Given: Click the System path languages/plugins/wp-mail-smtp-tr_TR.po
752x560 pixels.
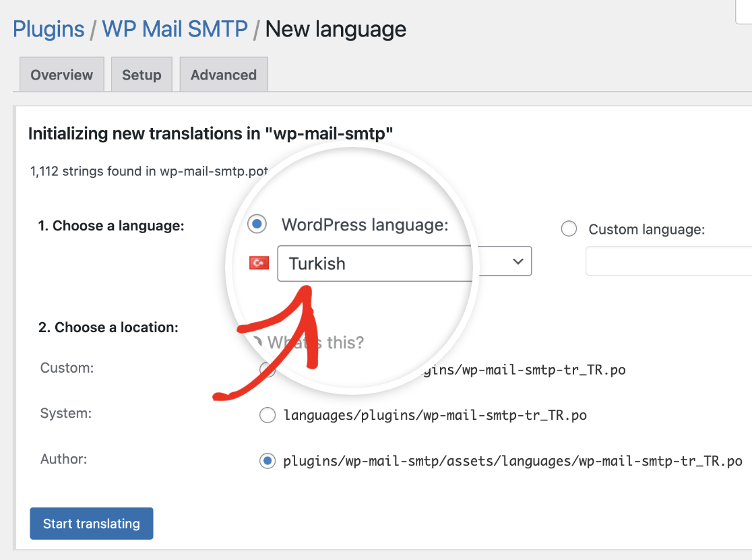Looking at the screenshot, I should [x=435, y=415].
